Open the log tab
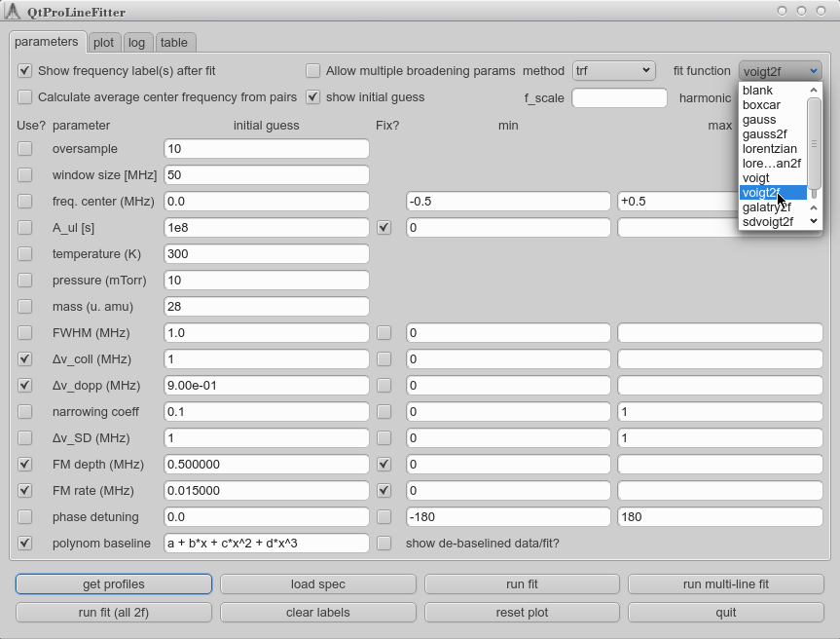Viewport: 840px width, 639px height. click(x=136, y=43)
